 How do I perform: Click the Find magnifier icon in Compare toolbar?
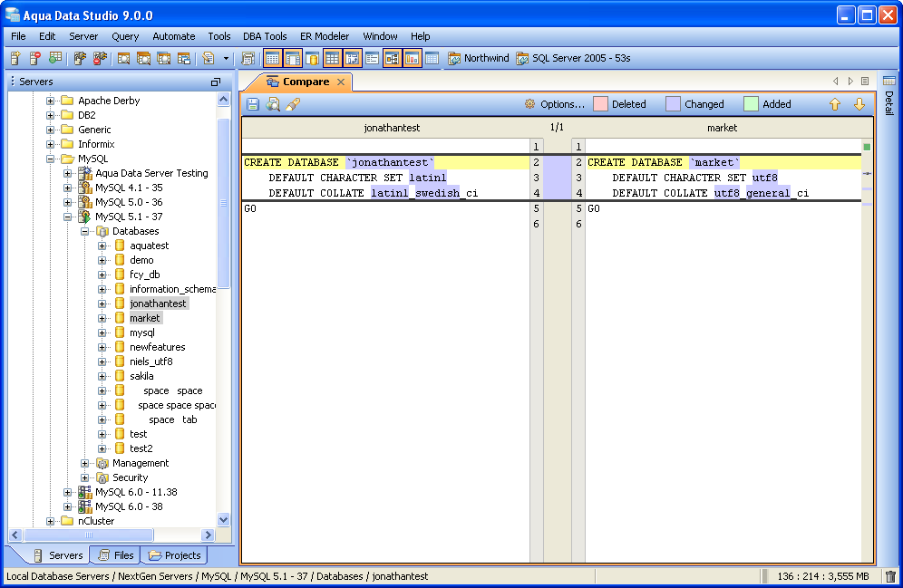273,104
